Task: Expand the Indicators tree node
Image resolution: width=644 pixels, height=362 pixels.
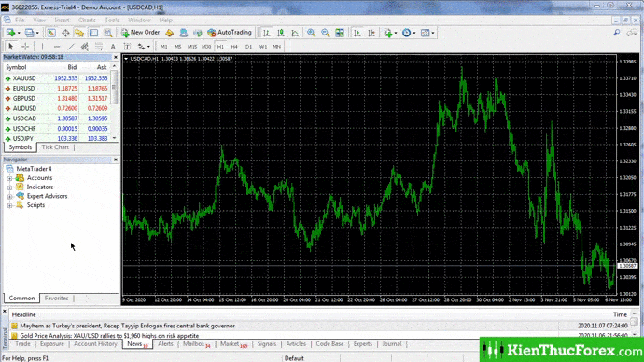Action: 10,188
